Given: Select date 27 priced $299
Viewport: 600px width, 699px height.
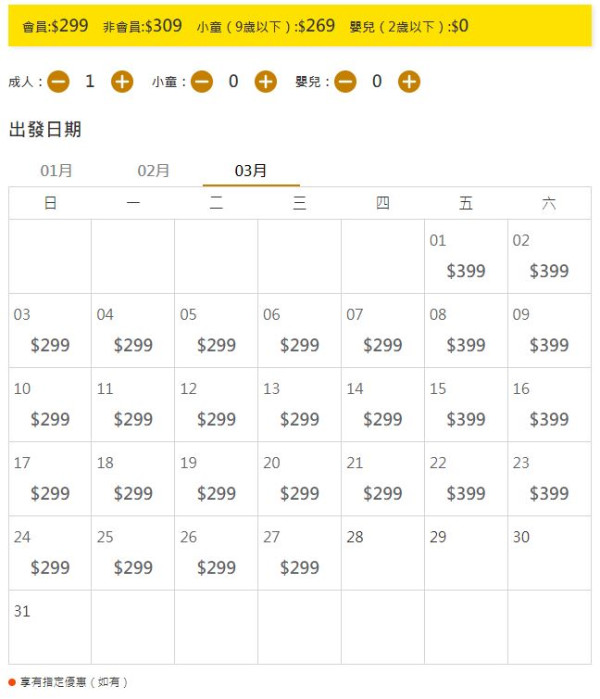Looking at the screenshot, I should pos(299,553).
